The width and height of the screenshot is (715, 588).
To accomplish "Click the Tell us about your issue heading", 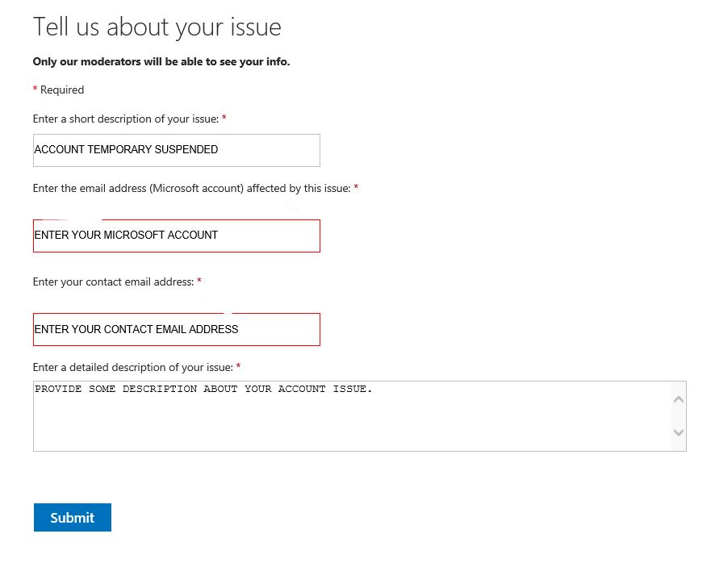I will [x=157, y=27].
